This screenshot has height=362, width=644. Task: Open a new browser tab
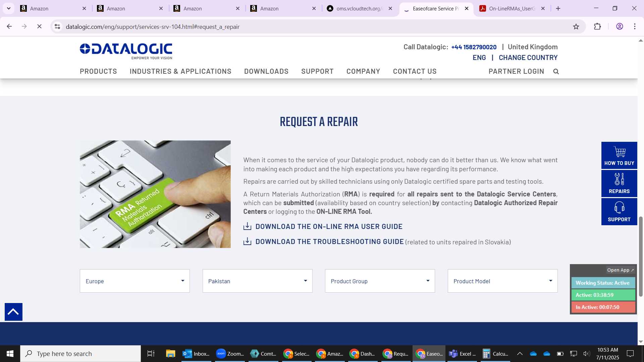(x=558, y=8)
